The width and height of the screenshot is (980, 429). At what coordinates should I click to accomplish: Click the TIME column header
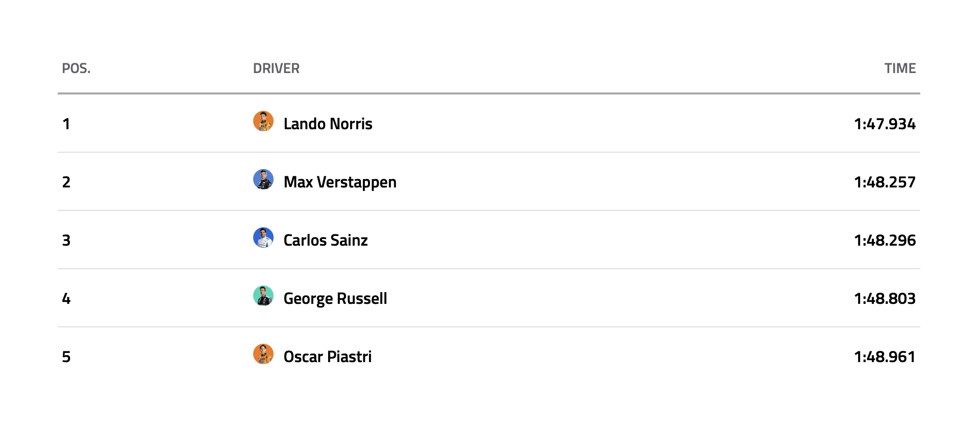point(900,68)
